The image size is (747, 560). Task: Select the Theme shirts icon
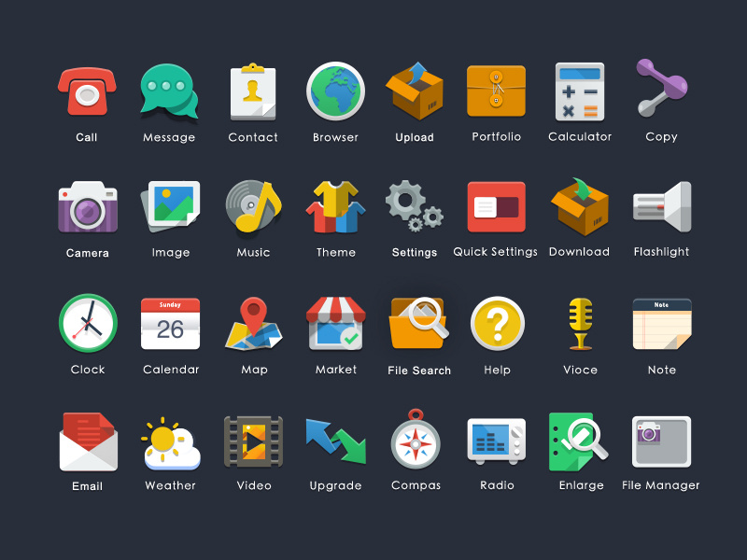pos(335,206)
